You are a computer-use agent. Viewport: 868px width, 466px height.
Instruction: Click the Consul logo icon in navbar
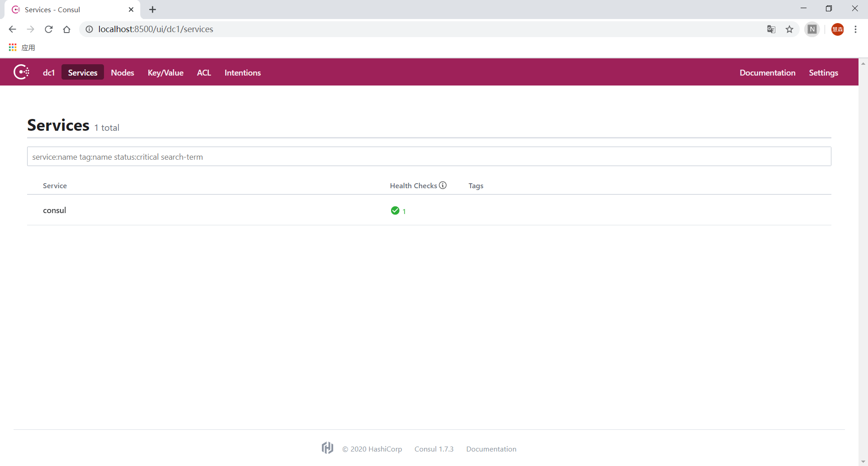22,72
